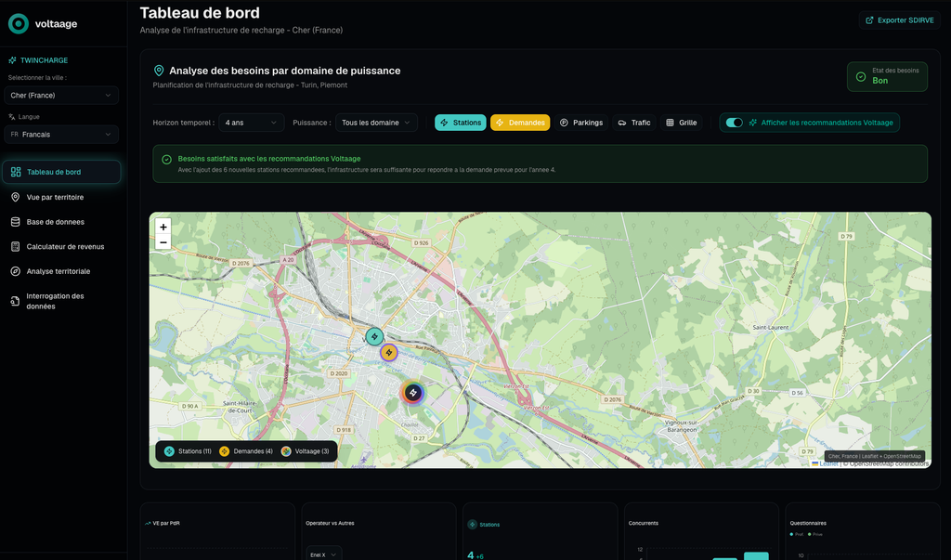Click the check icon in Etat des besoins badge
Viewport: 951px width, 560px height.
point(860,76)
